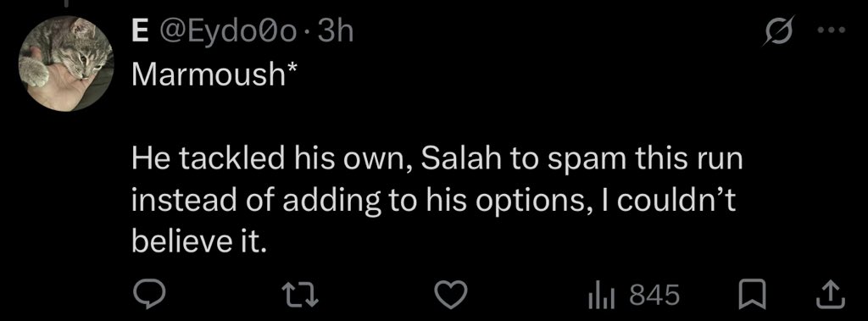The width and height of the screenshot is (868, 321).
Task: Click the thread connector line above the avatar
Action: click(65, 3)
